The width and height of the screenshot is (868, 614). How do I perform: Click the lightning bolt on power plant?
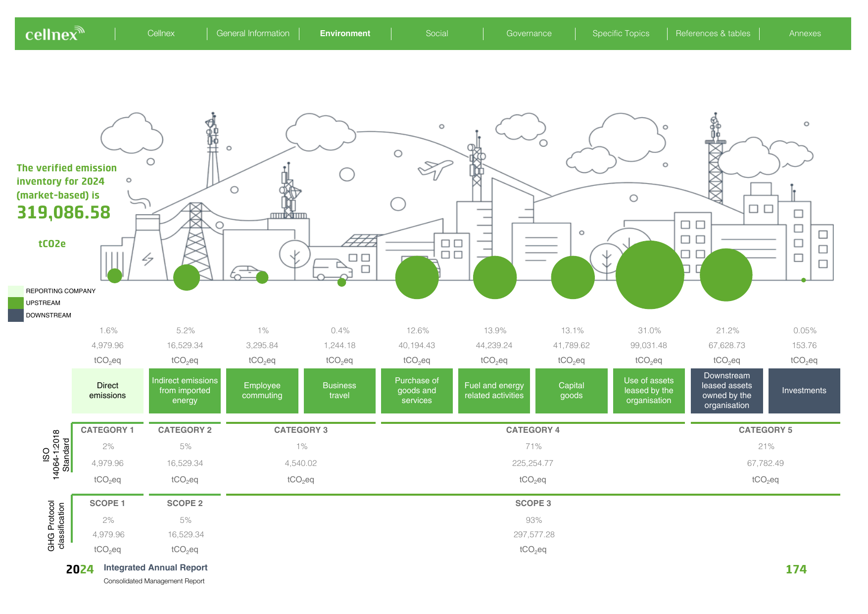(x=147, y=259)
